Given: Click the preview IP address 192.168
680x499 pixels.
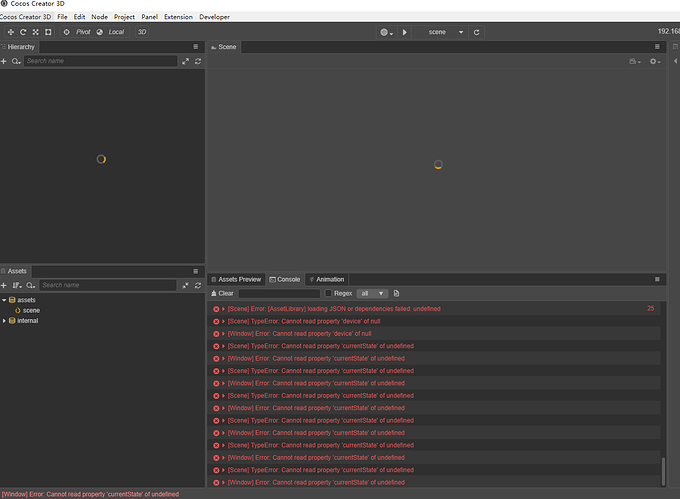Looking at the screenshot, I should click(x=669, y=31).
